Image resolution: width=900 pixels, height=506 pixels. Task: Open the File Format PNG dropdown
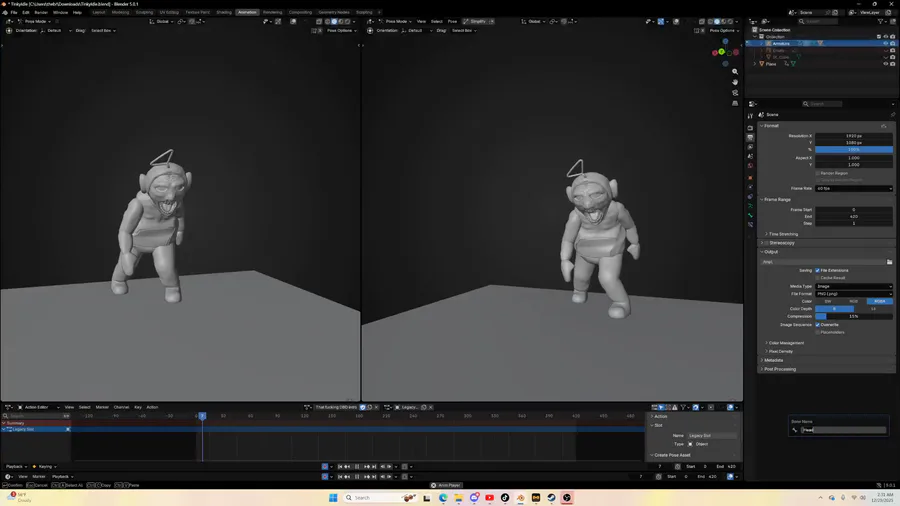click(x=854, y=294)
